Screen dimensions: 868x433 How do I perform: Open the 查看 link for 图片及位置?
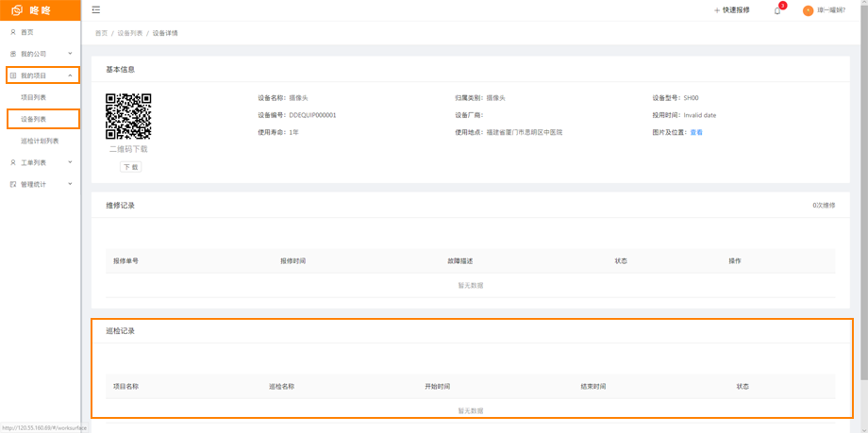point(696,132)
